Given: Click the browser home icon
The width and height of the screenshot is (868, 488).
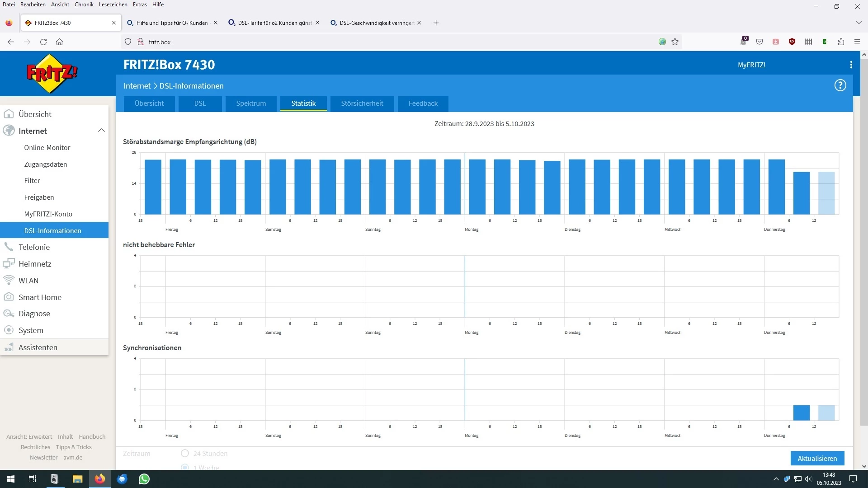Looking at the screenshot, I should pos(59,42).
